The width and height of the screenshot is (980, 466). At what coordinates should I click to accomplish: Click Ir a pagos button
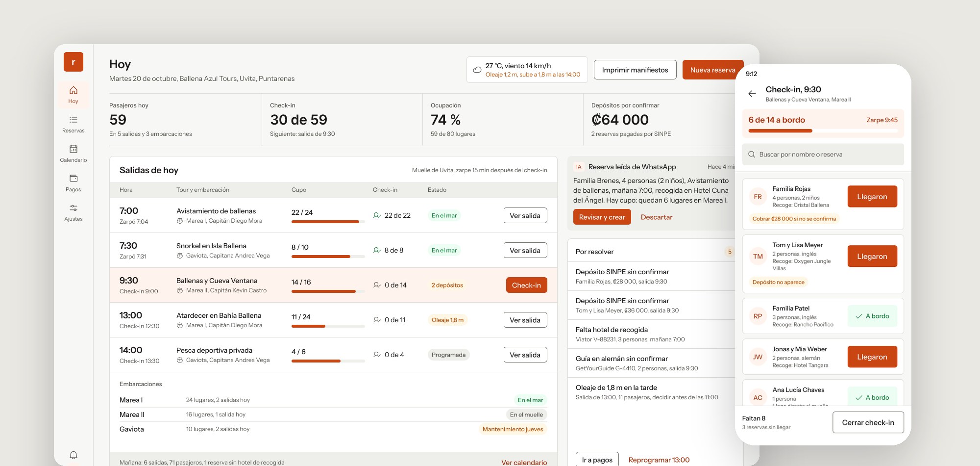click(x=597, y=460)
